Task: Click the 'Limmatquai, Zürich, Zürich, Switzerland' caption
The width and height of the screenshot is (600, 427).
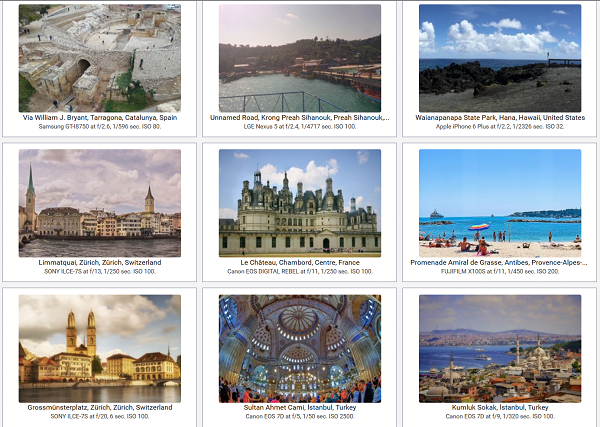Action: coord(99,262)
